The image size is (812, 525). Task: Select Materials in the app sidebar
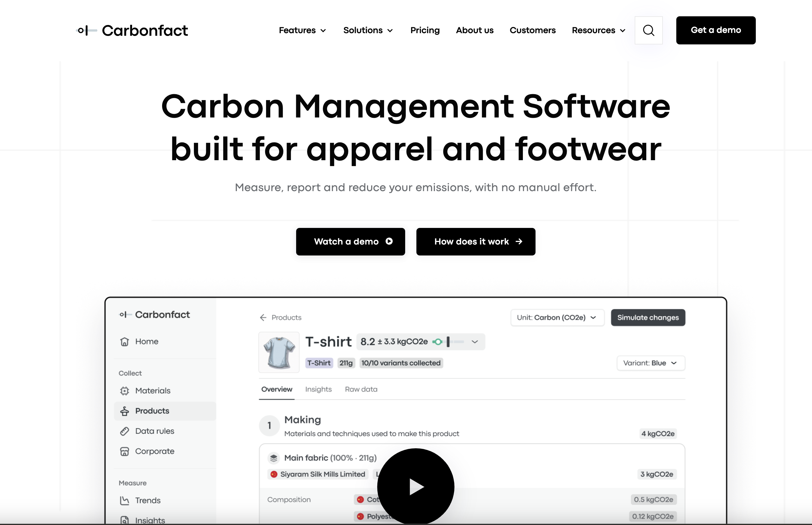(x=165, y=391)
